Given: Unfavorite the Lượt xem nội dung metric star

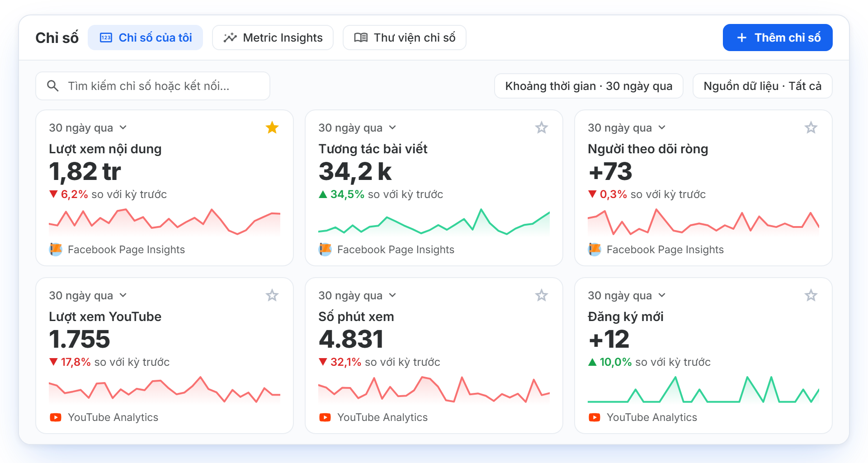Looking at the screenshot, I should (272, 128).
